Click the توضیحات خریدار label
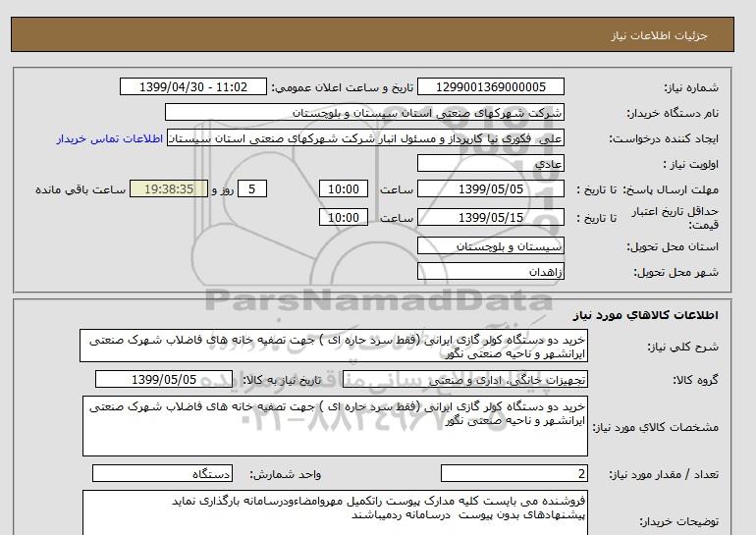756x535 pixels. (678, 521)
